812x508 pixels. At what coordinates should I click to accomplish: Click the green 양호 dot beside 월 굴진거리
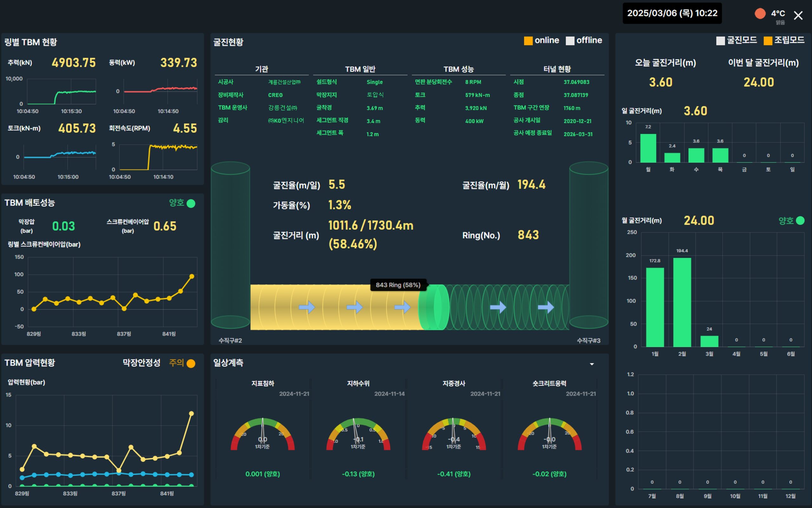(x=801, y=220)
